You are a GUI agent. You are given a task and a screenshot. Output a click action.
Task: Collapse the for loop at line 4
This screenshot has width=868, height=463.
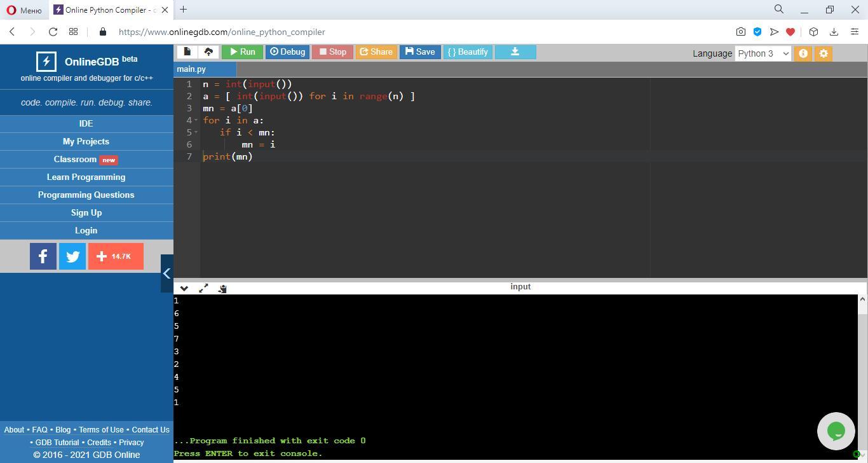[196, 120]
